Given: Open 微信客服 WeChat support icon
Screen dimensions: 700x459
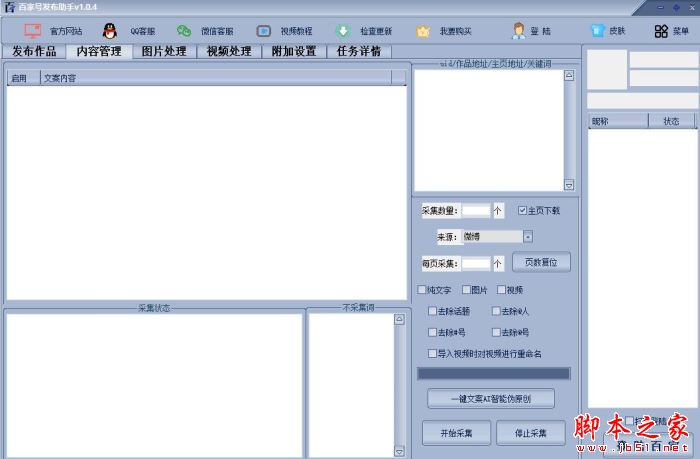Looking at the screenshot, I should pyautogui.click(x=184, y=31).
